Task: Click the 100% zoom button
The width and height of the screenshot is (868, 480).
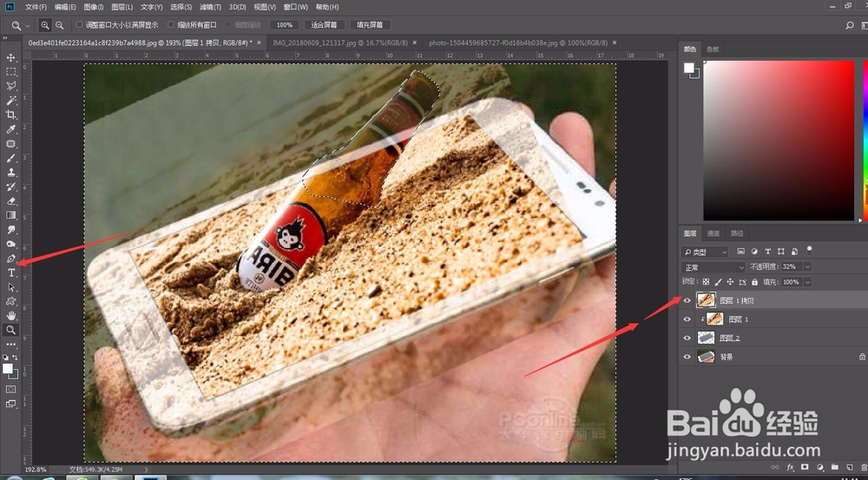Action: click(x=285, y=25)
